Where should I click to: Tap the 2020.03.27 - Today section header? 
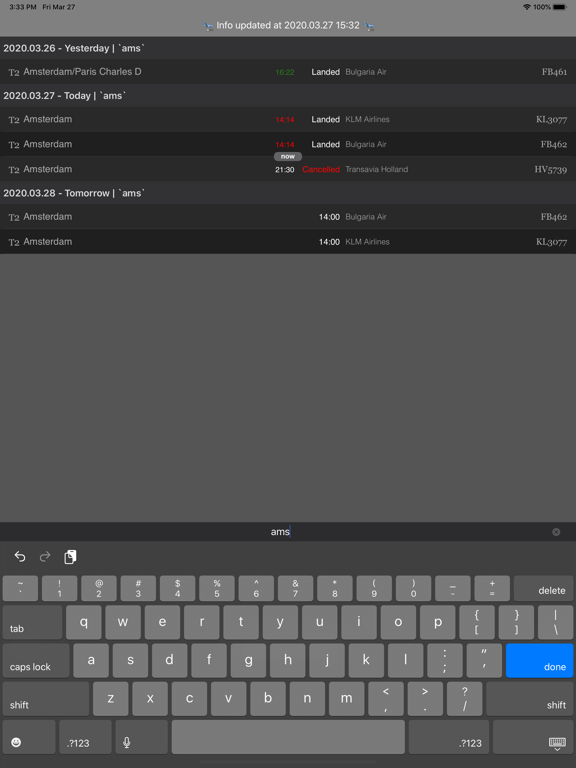coord(288,96)
